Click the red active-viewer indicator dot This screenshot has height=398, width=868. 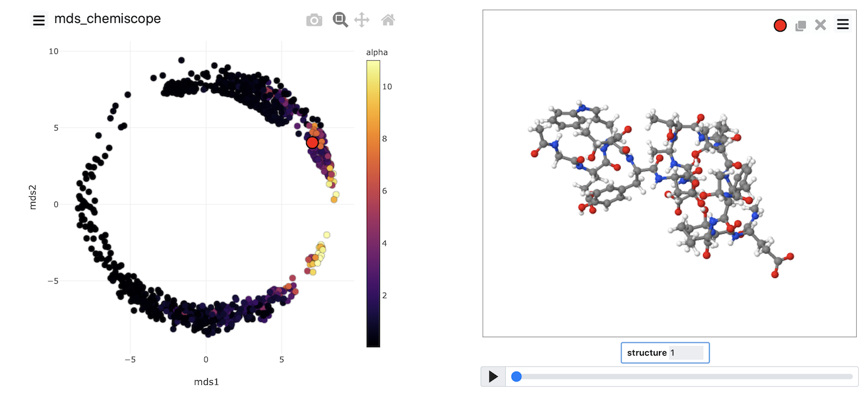[x=780, y=25]
